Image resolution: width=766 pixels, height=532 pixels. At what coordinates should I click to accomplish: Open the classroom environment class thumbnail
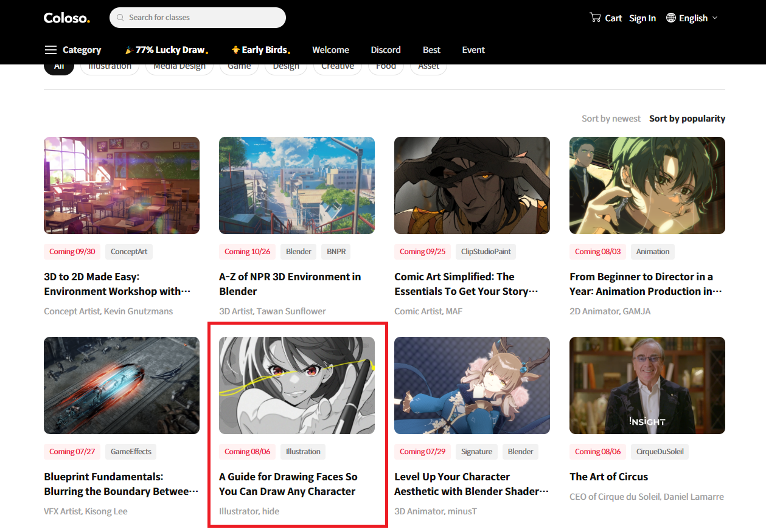point(122,185)
